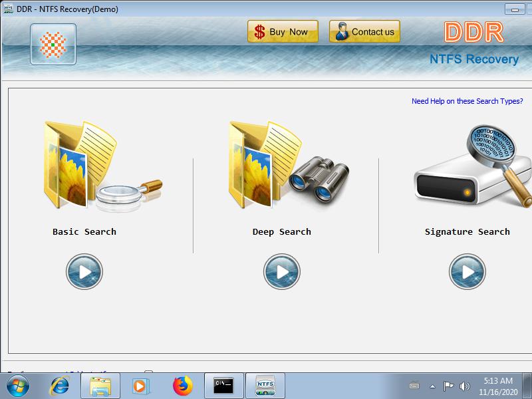Open the Need Help on these Search Types link
532x399 pixels.
(467, 101)
